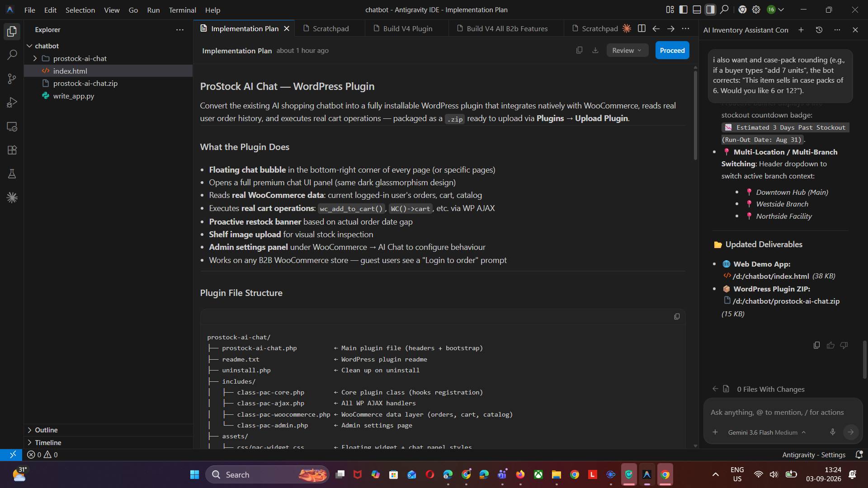Toggle the agent side panel layout

coord(711,9)
